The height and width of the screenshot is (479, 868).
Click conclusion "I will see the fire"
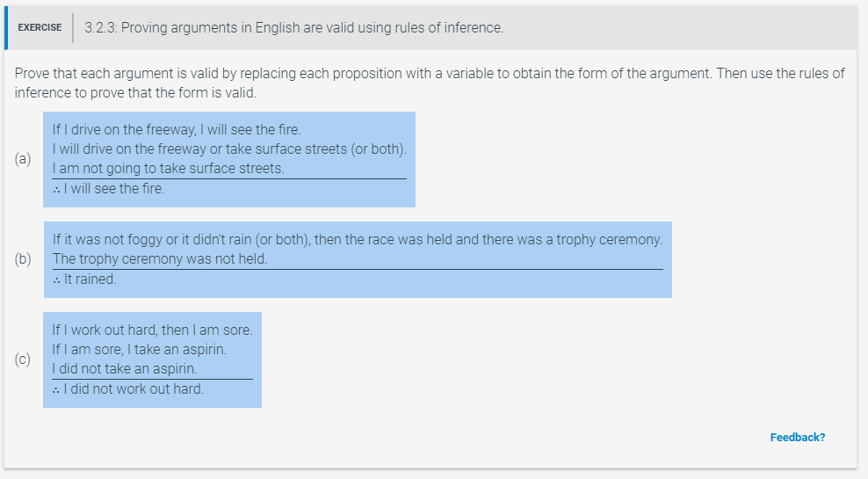(x=109, y=189)
